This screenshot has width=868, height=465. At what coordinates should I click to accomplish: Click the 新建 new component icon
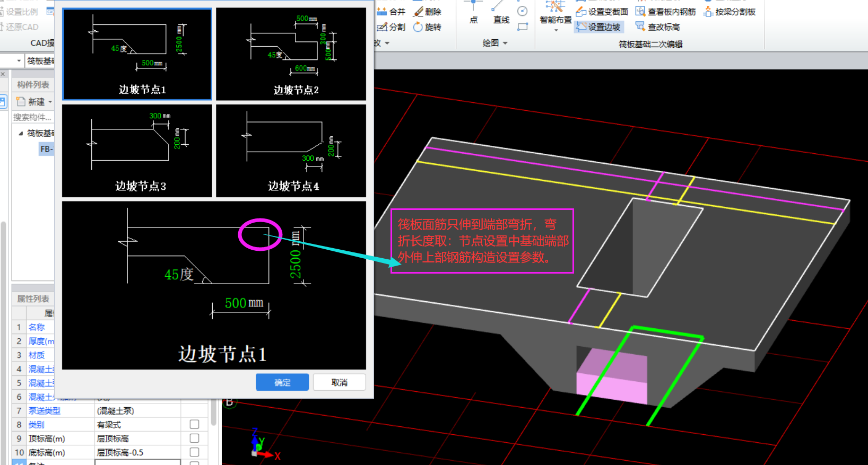[21, 101]
